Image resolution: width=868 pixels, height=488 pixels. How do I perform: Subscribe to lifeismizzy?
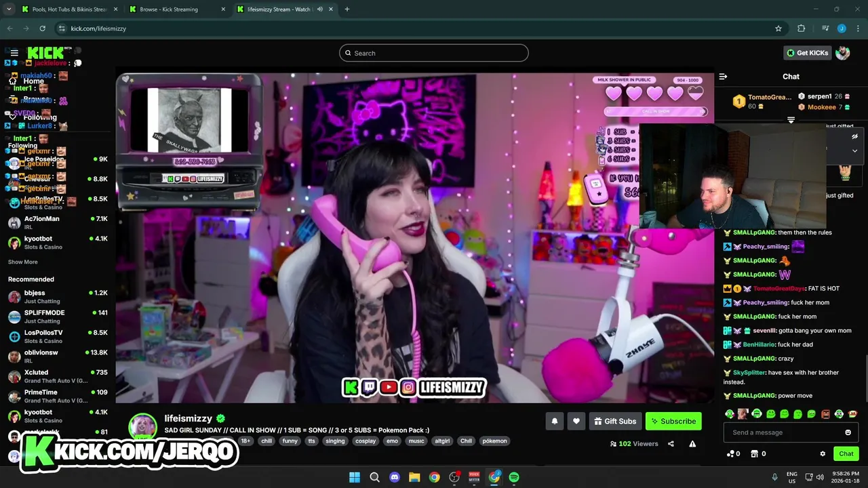click(x=673, y=421)
